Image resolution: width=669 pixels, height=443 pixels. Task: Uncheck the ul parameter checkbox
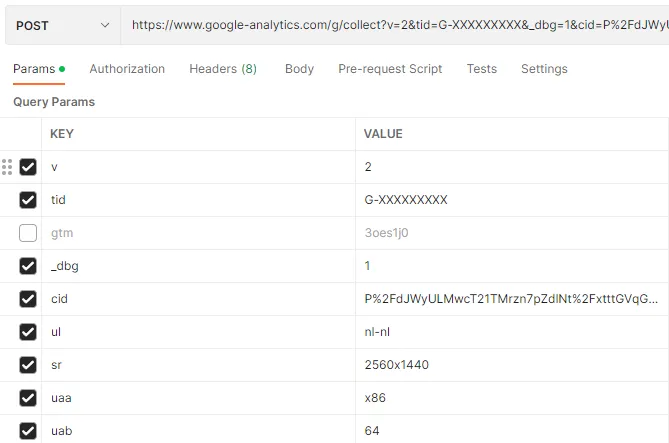[28, 332]
